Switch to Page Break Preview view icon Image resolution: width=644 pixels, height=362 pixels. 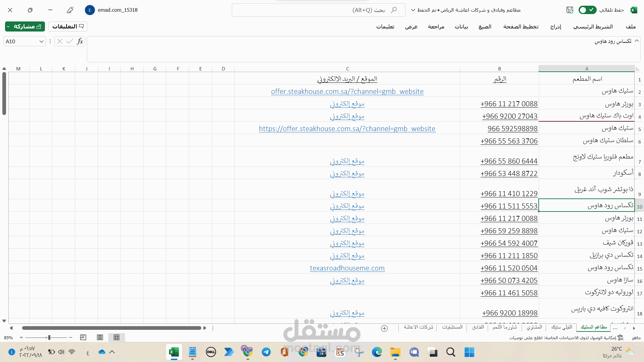[83, 338]
